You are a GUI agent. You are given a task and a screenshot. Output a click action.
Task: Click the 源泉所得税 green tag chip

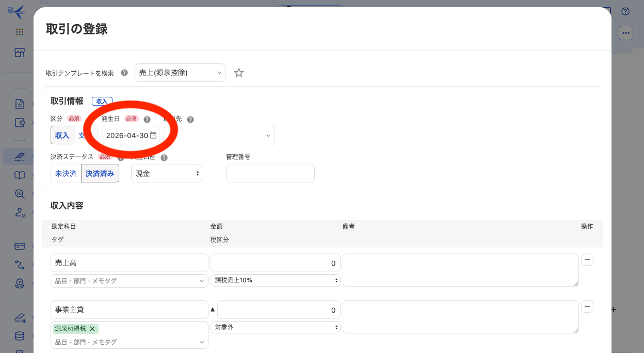point(75,329)
